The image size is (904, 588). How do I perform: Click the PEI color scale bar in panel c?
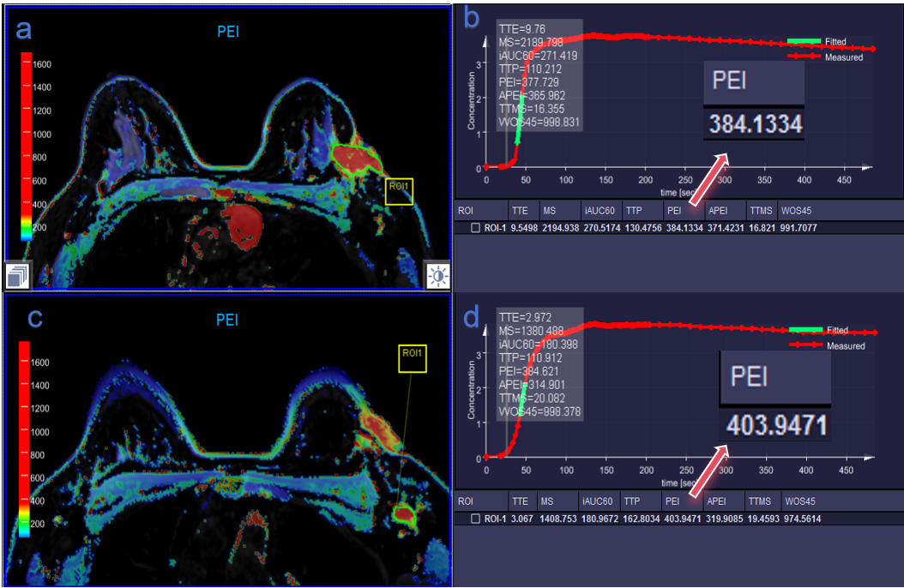pos(24,439)
